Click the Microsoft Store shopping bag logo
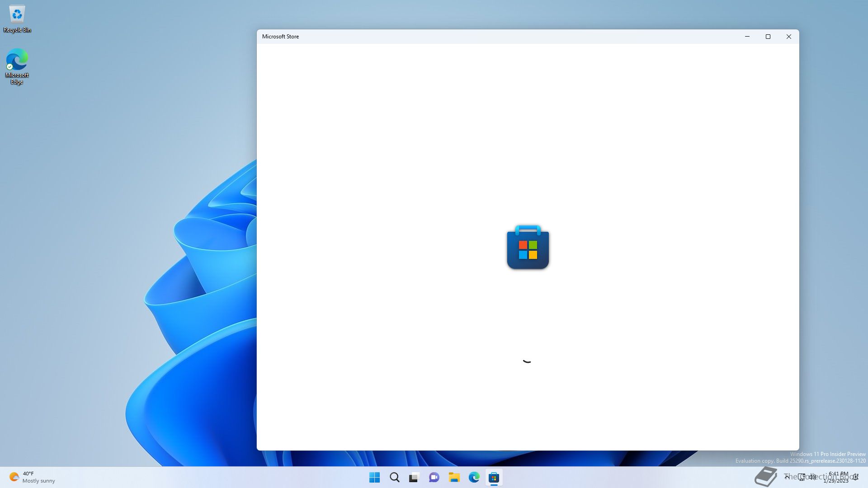Screen dimensions: 868x488 pyautogui.click(x=528, y=248)
